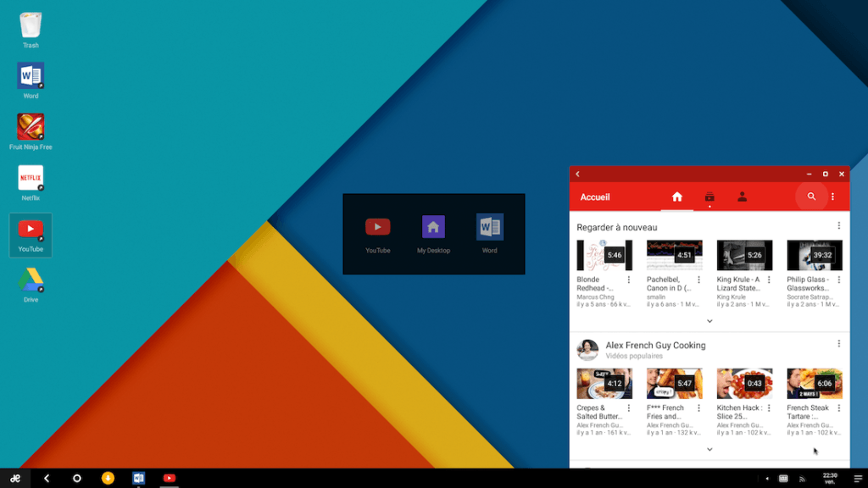Click the taskbar clock showing 22:30
The height and width of the screenshot is (488, 868).
(830, 479)
